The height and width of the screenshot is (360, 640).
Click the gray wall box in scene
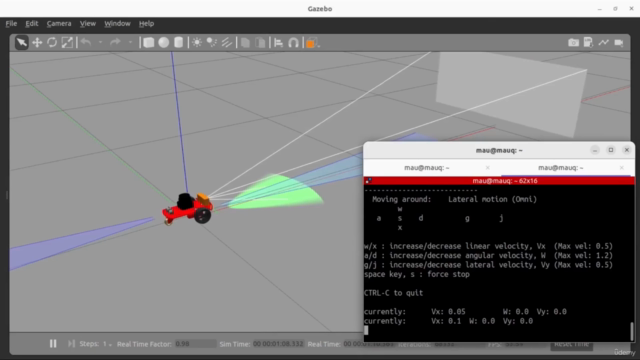coord(511,95)
